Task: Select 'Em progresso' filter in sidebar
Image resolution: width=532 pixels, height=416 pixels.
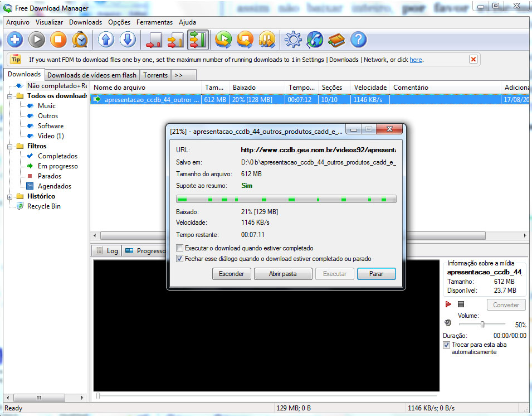Action: click(57, 166)
